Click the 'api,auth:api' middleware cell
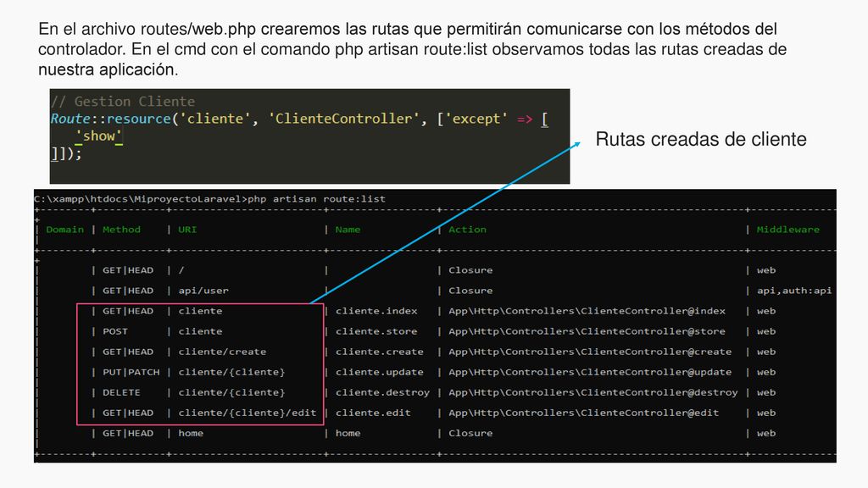Viewport: 868px width, 488px height. [x=793, y=291]
